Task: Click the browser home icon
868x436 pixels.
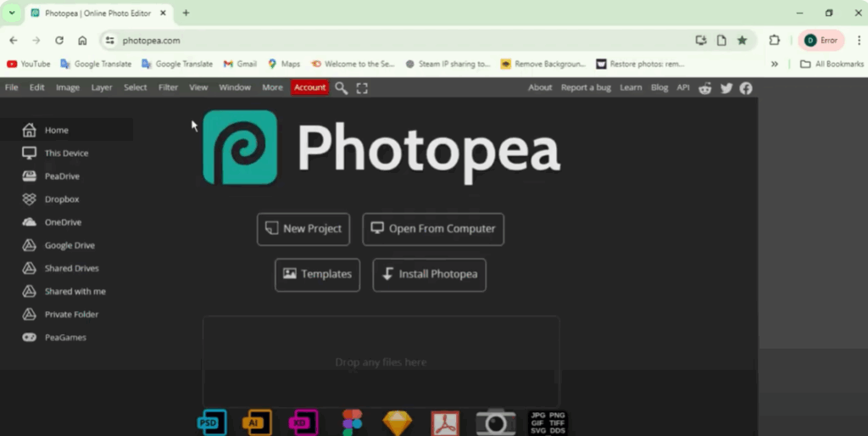Action: (82, 41)
